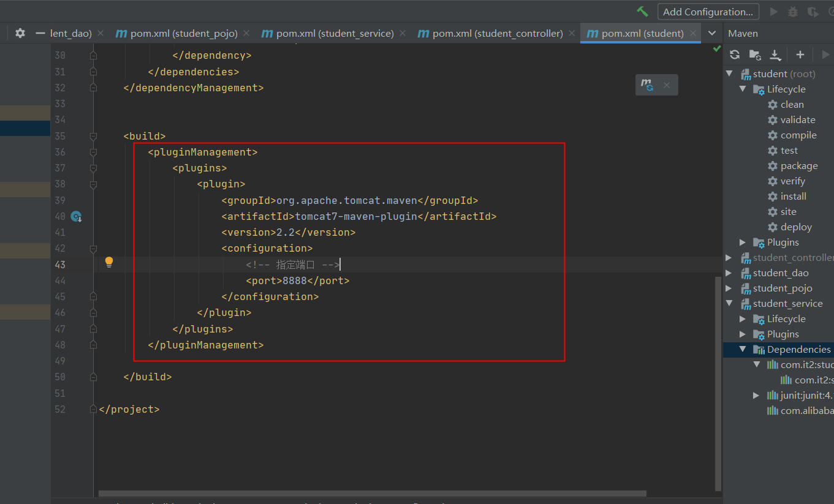Viewport: 834px width, 504px height.
Task: Fold the plugins block at line 37
Action: 93,168
